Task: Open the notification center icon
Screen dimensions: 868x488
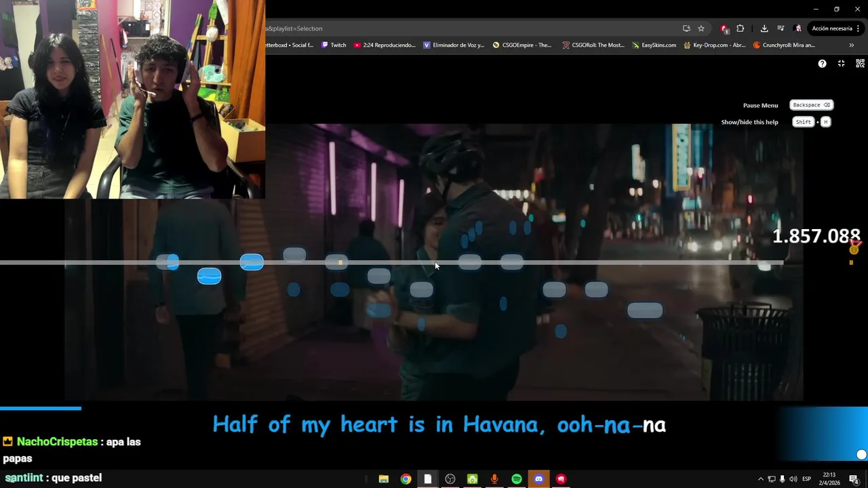Action: [854, 479]
